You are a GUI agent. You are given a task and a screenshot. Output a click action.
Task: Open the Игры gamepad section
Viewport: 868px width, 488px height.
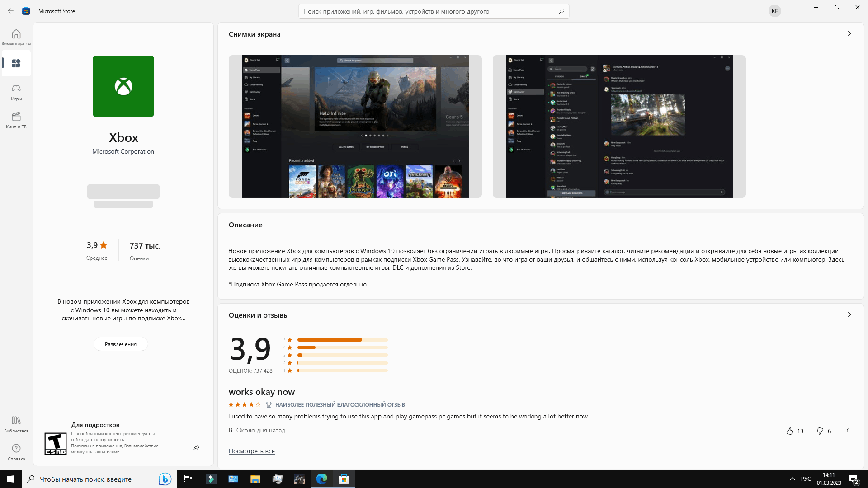[x=16, y=92]
